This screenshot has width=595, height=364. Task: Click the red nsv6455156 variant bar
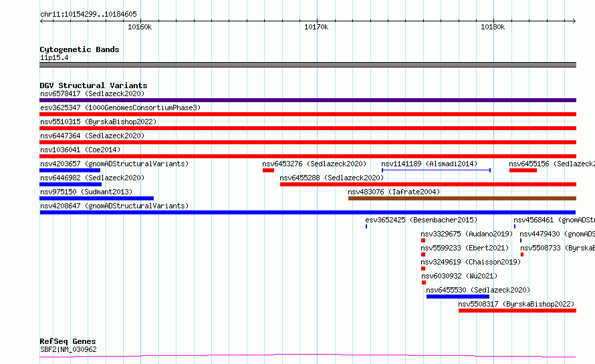pos(523,170)
